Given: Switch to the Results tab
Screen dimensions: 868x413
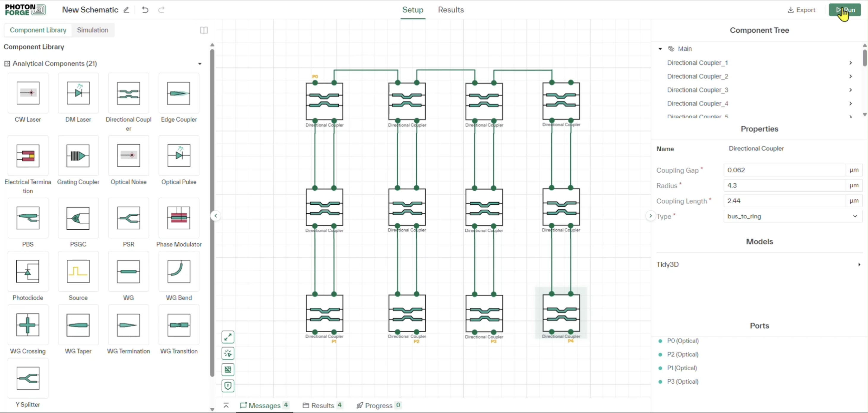Looking at the screenshot, I should tap(451, 10).
